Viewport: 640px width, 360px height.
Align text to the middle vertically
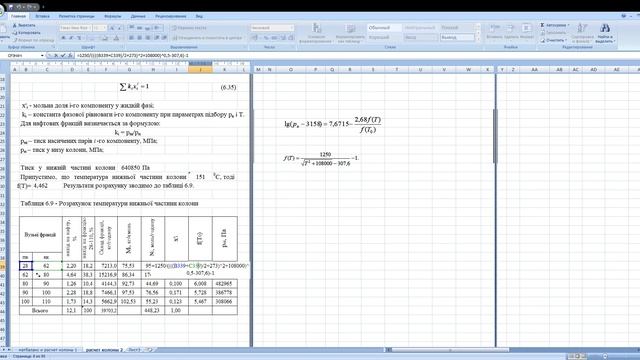click(x=139, y=28)
